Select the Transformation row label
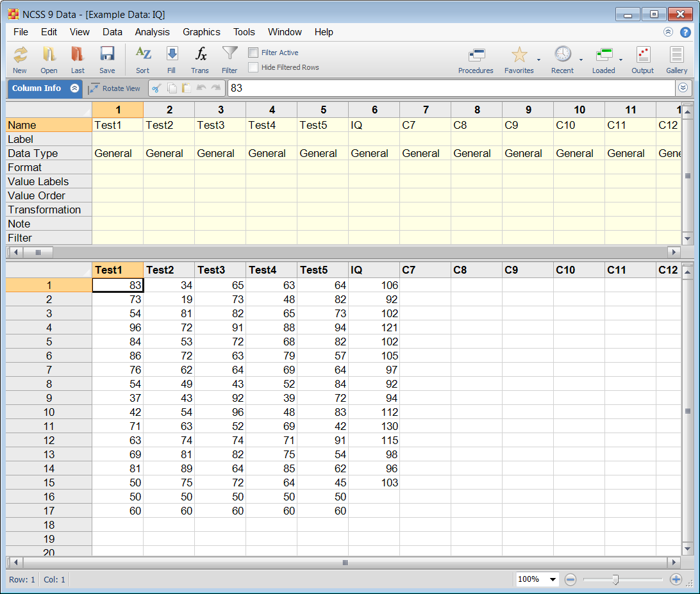700x594 pixels. (x=49, y=210)
